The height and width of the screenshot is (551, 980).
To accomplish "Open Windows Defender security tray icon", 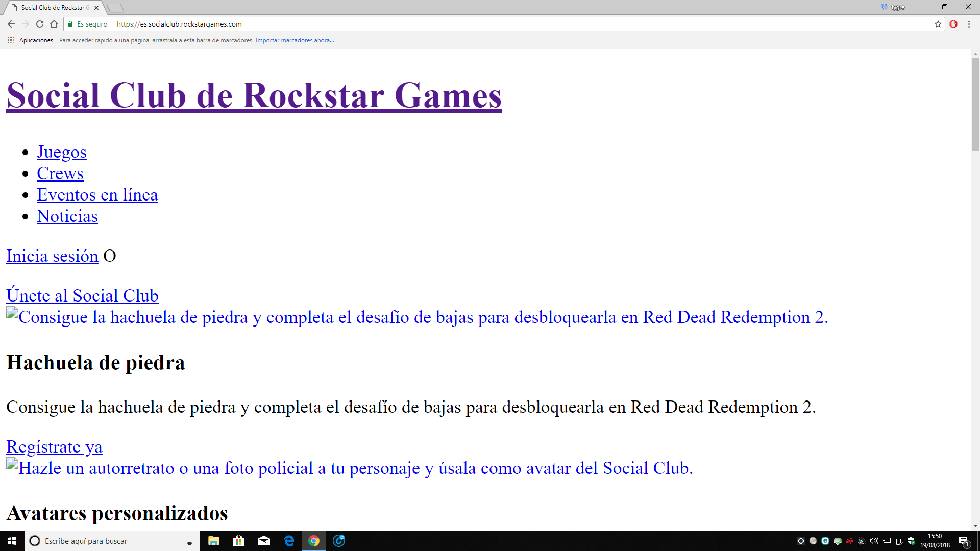I will (x=911, y=541).
